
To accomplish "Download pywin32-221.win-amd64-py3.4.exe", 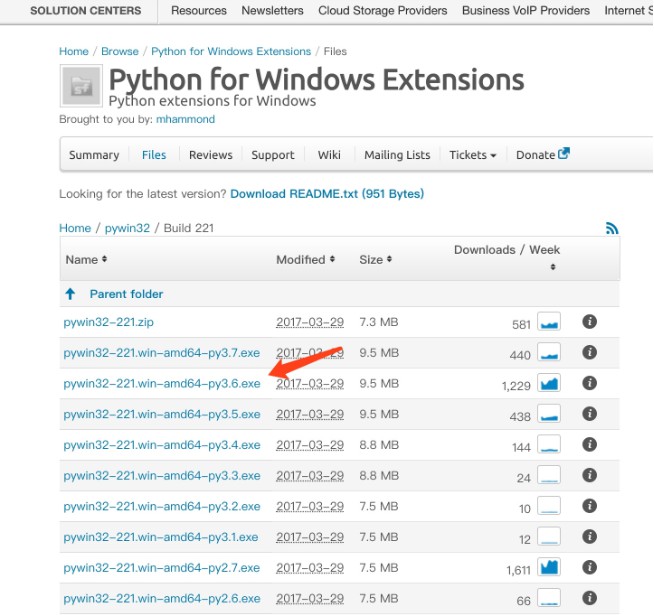I will [x=162, y=445].
